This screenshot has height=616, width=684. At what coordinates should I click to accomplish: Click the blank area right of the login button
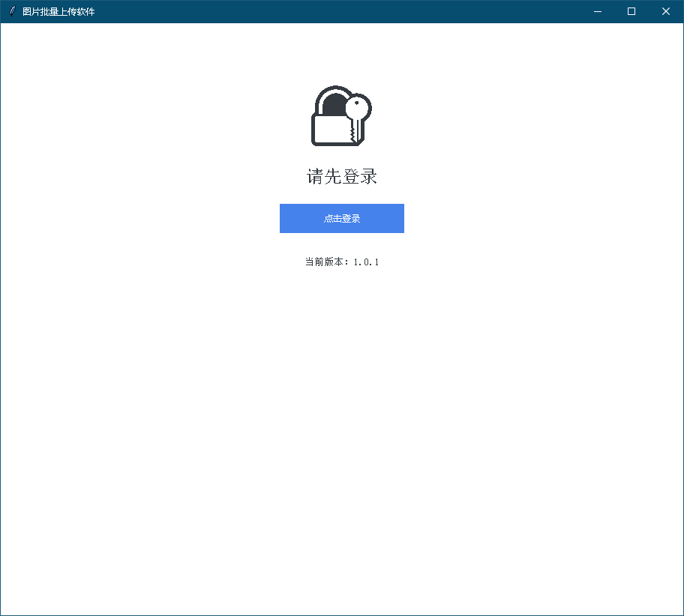(x=540, y=218)
